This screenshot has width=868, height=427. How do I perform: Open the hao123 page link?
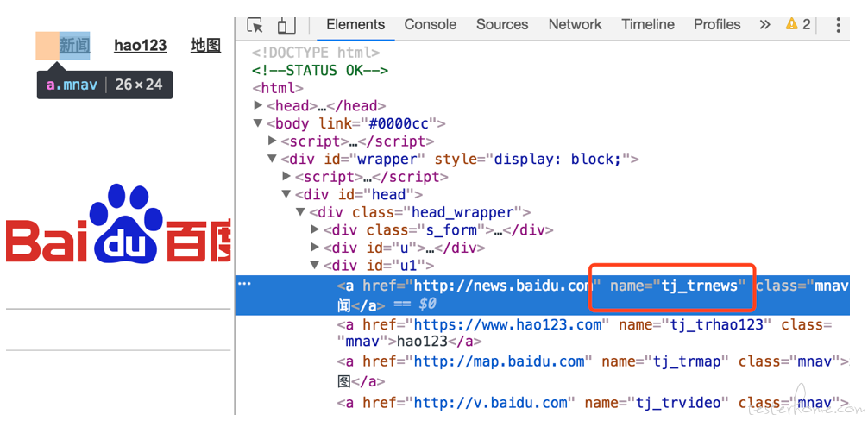140,46
